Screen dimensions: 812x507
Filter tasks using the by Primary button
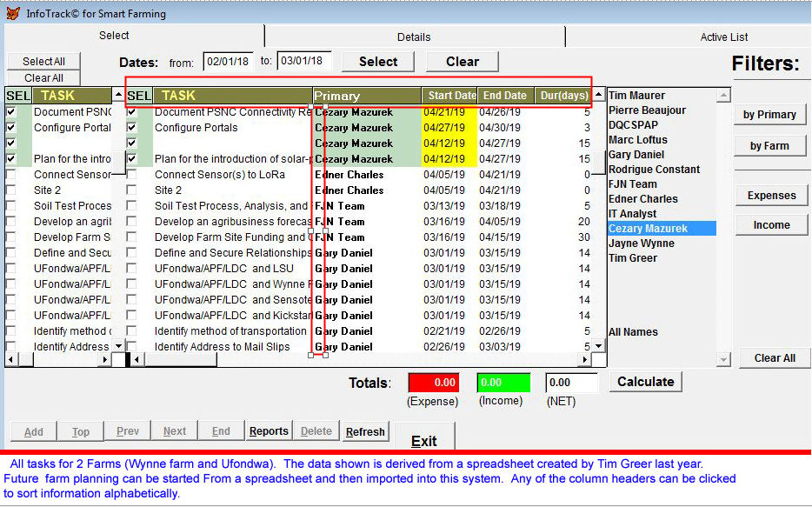coord(769,115)
